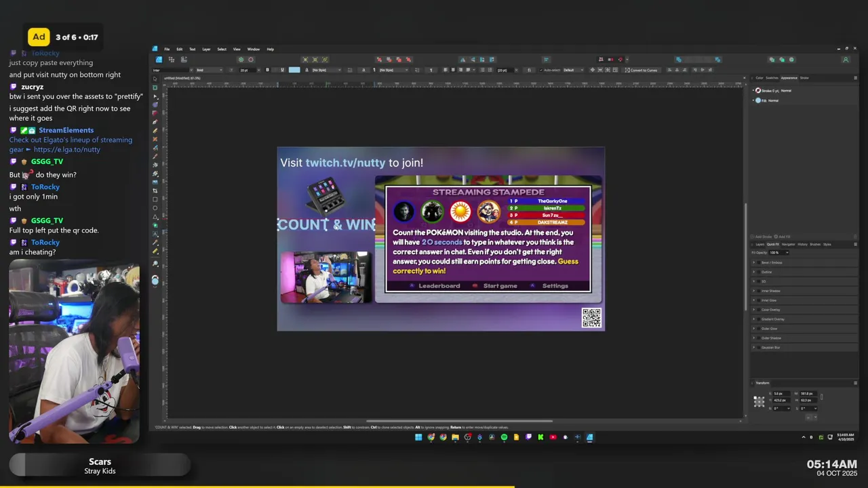The width and height of the screenshot is (868, 488).
Task: Open Spotify from the taskbar
Action: coord(504,437)
